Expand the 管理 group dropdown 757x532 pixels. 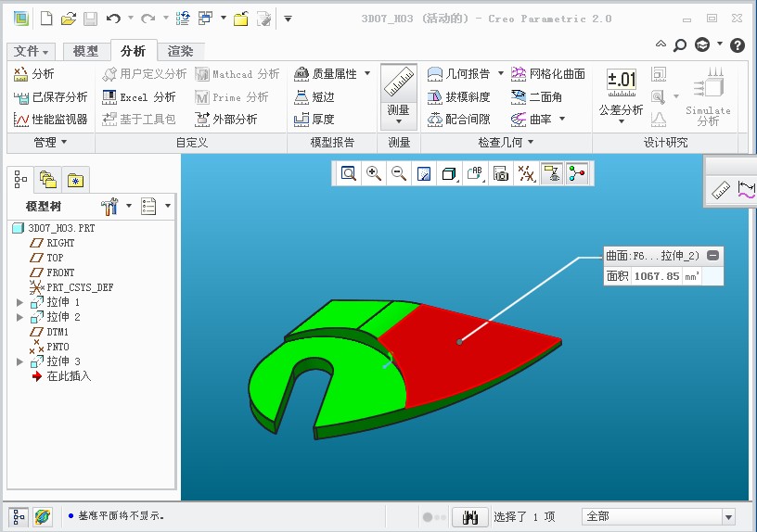(50, 142)
